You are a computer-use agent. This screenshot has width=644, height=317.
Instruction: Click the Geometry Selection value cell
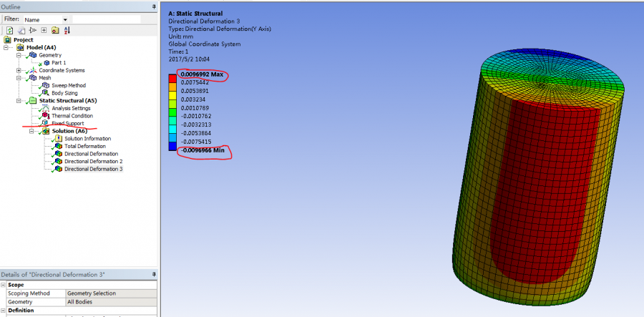[112, 293]
